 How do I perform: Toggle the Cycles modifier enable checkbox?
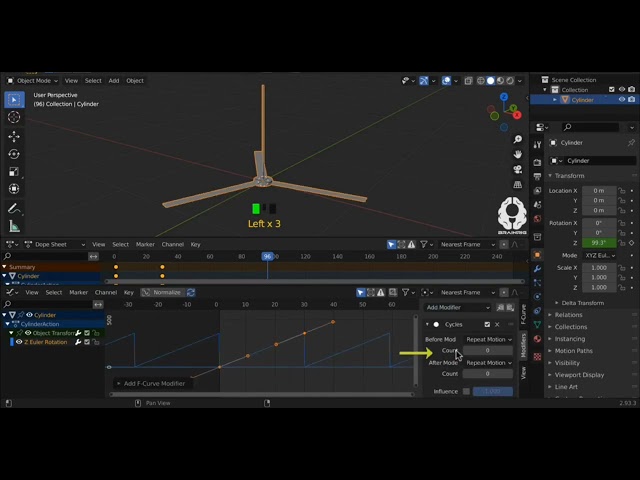click(x=487, y=324)
